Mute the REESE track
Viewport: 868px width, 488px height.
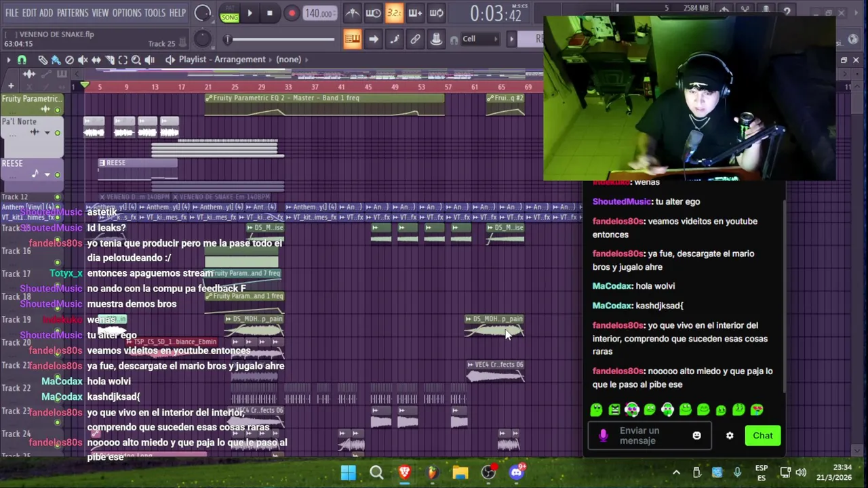click(x=58, y=174)
